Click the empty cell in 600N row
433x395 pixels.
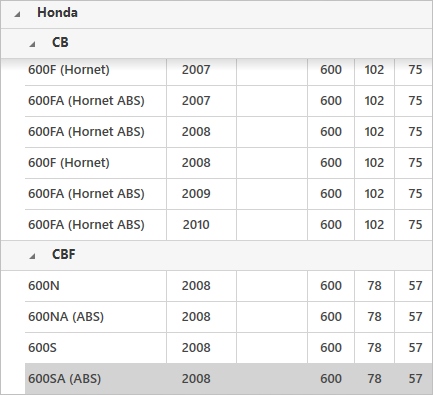(272, 286)
